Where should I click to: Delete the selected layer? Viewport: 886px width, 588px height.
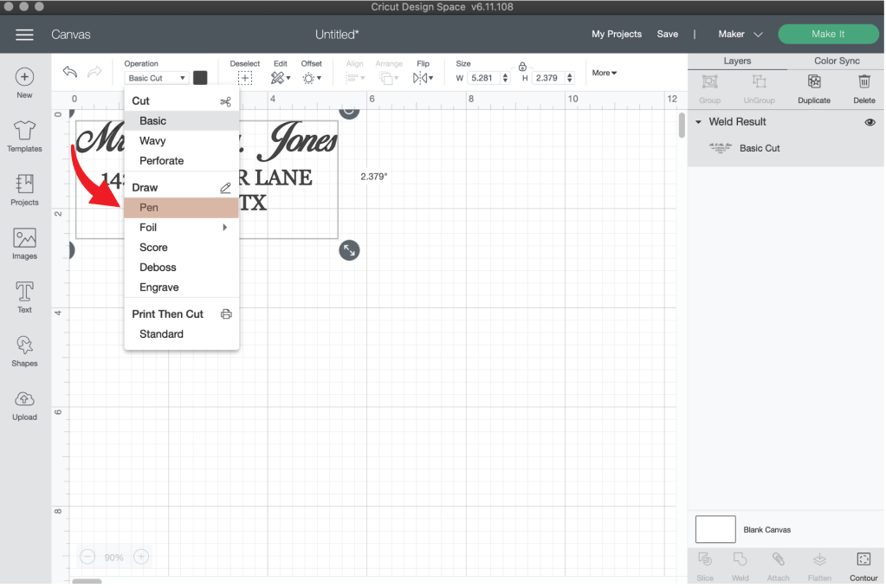click(863, 87)
